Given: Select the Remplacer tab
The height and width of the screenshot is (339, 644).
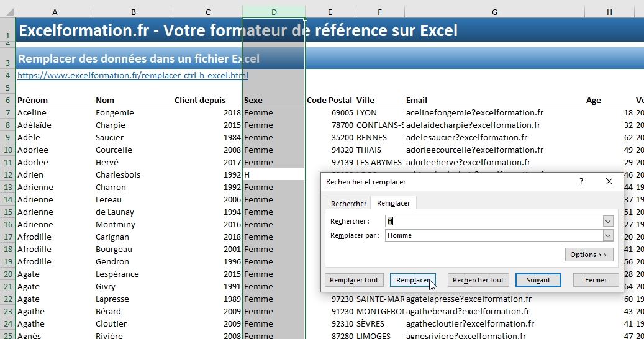Looking at the screenshot, I should (x=394, y=203).
